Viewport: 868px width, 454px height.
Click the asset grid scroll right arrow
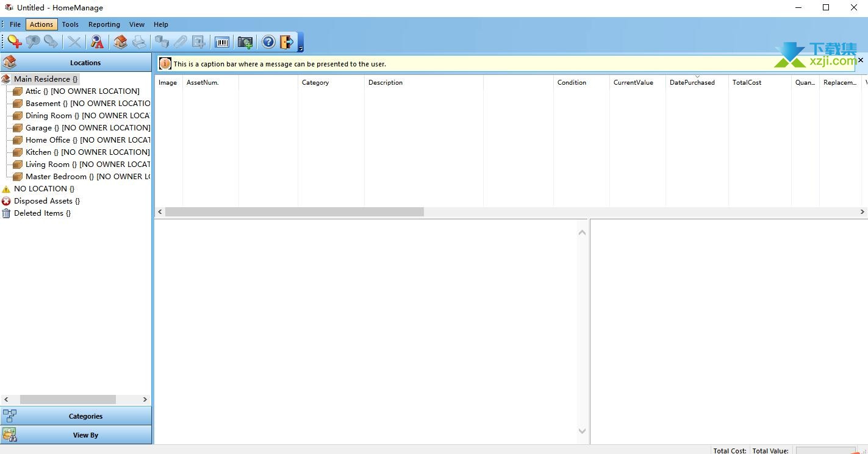[x=863, y=211]
